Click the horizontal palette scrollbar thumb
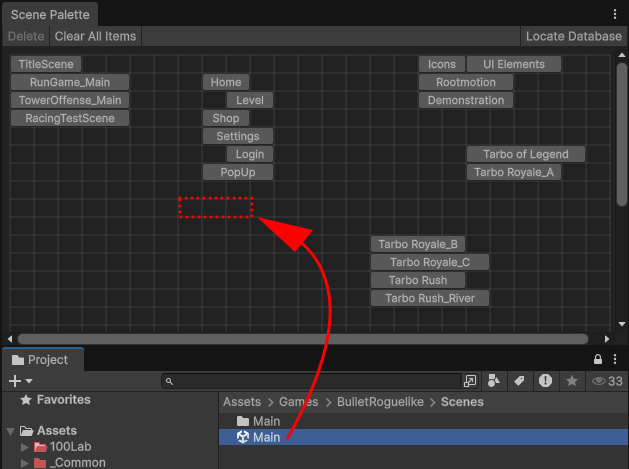This screenshot has height=469, width=629. (x=303, y=339)
